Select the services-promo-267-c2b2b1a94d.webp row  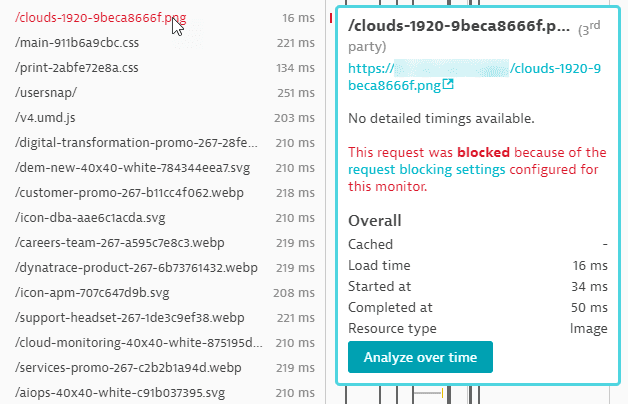tap(165, 368)
